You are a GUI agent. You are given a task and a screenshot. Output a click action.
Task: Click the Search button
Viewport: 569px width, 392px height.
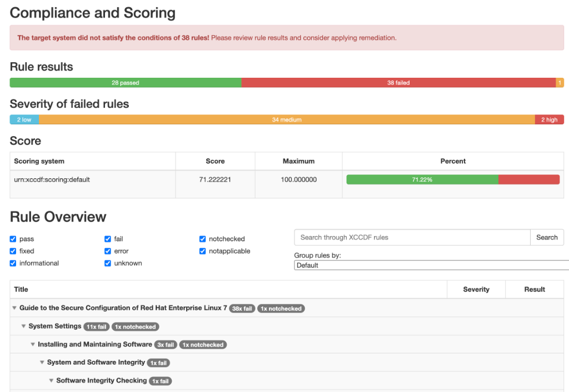point(547,237)
